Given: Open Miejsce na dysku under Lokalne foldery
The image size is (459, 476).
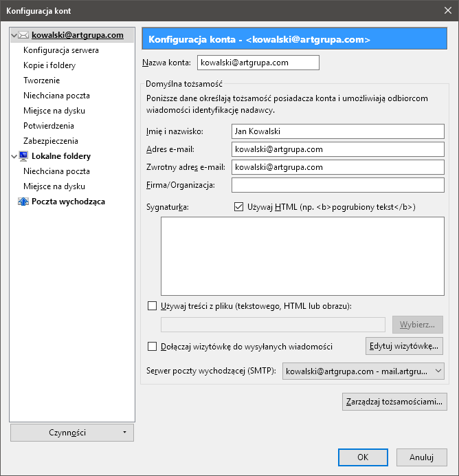Looking at the screenshot, I should pos(54,186).
